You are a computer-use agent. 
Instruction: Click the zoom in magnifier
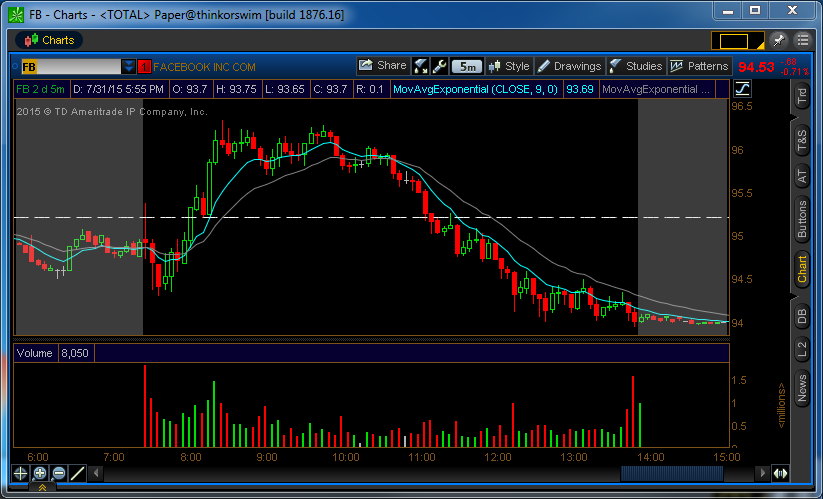(39, 473)
